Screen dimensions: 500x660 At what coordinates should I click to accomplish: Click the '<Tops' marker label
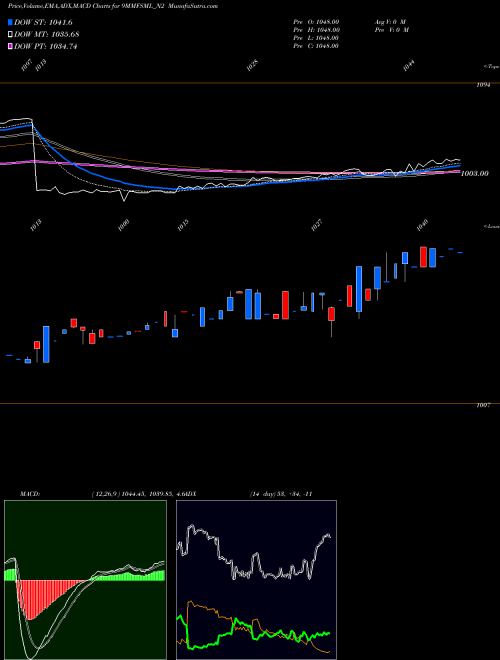pos(491,67)
